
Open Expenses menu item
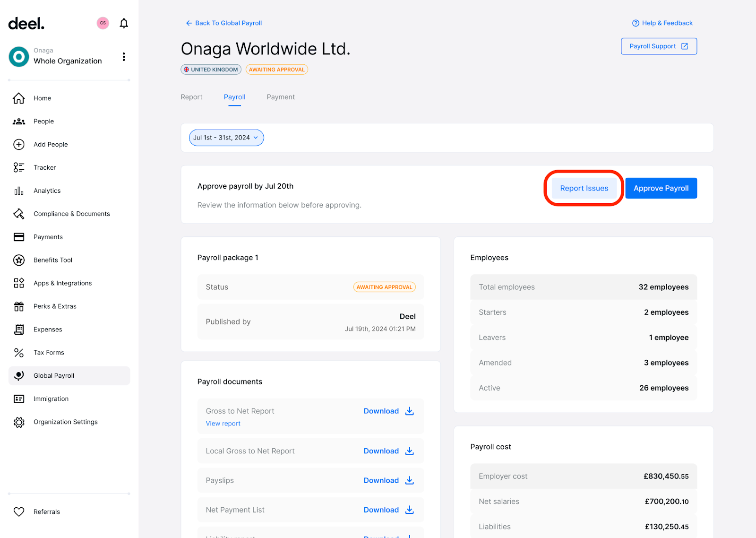click(69, 330)
